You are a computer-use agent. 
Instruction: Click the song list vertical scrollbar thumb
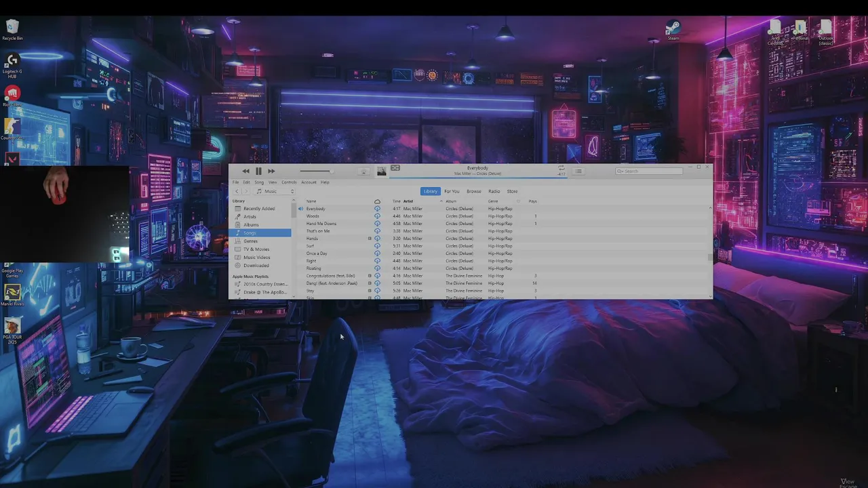(x=710, y=258)
